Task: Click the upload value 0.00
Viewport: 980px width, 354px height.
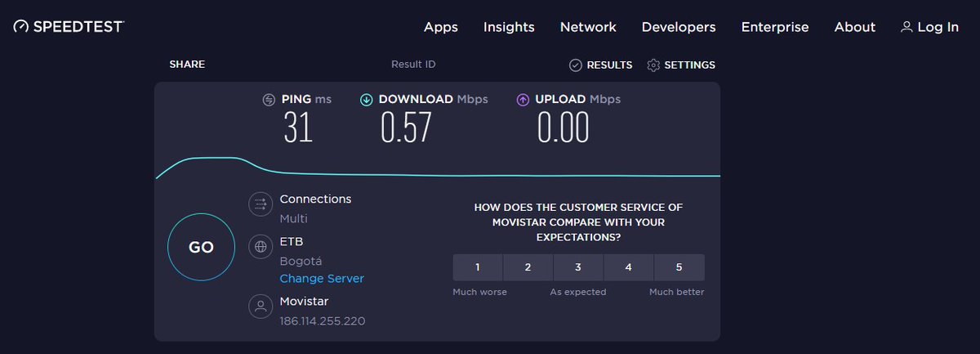Action: point(563,128)
